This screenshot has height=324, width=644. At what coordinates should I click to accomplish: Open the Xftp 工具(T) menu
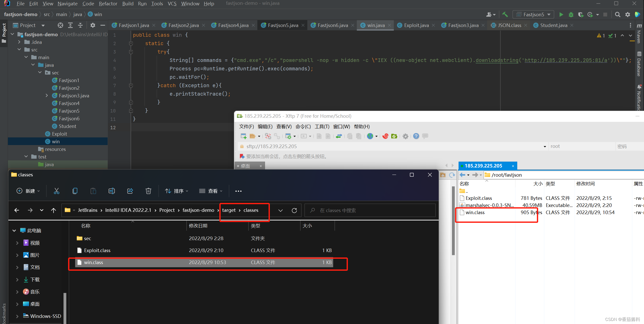click(322, 127)
